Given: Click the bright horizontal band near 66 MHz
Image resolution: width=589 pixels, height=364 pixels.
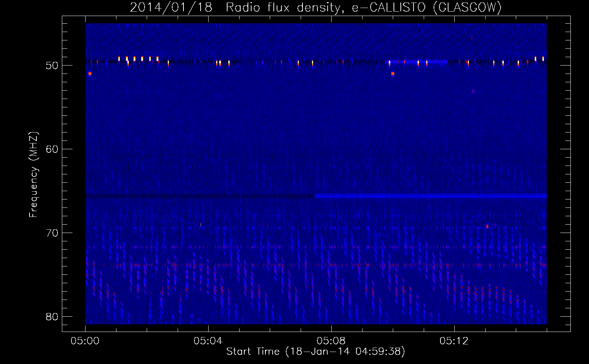Looking at the screenshot, I should [430, 196].
